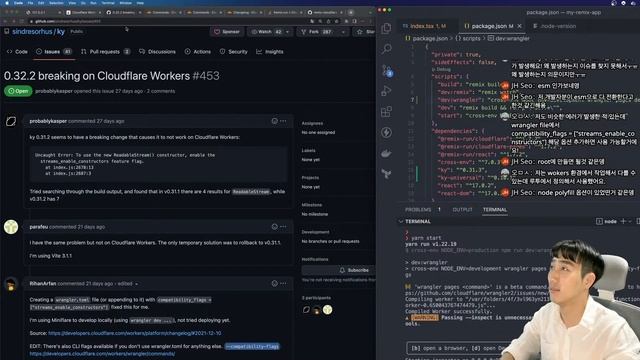Open VS Code Explorer view icon
This screenshot has height=360, width=640.
pyautogui.click(x=386, y=28)
